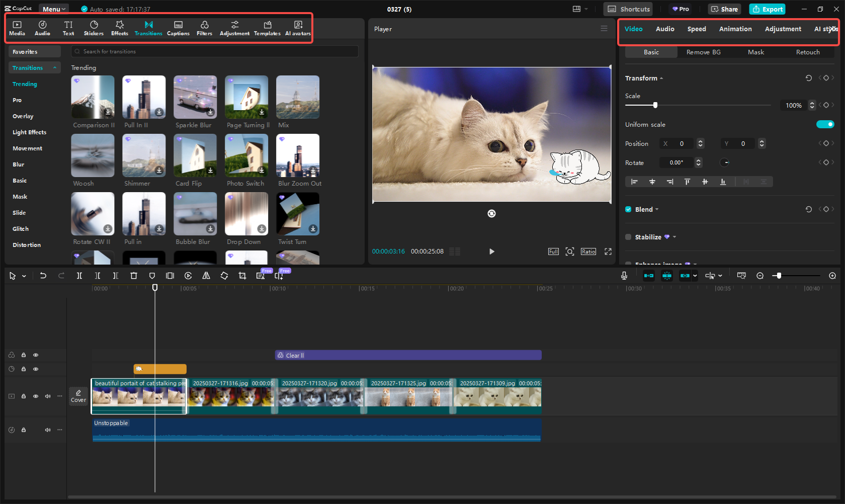Expand the selection tool mode dropdown arrow

24,276
